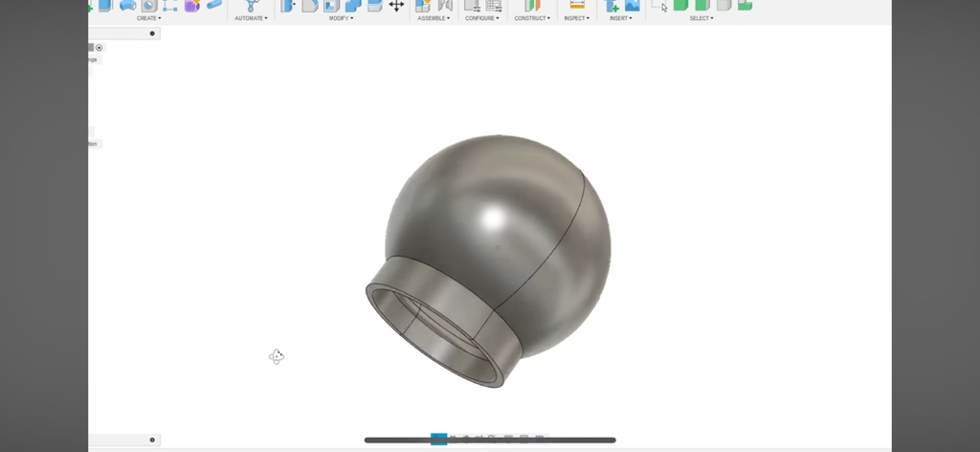This screenshot has height=452, width=980.
Task: Select the Construct offset plane icon
Action: click(532, 6)
